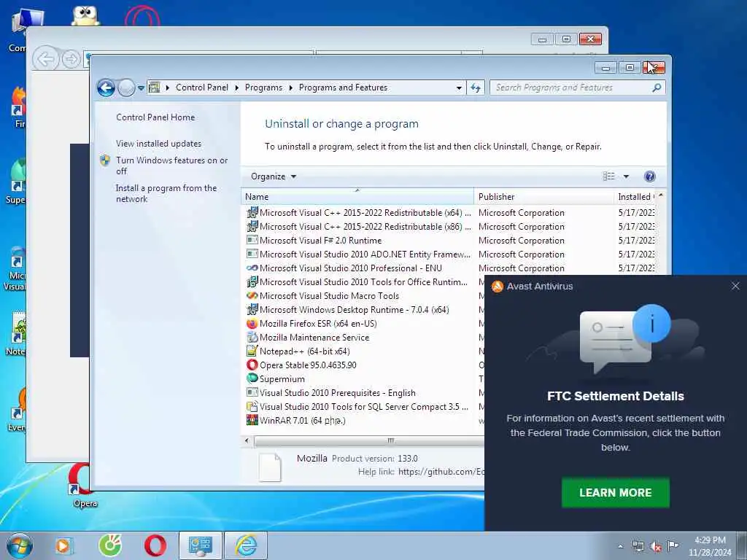
Task: Click the magnifier icon in search box
Action: [657, 87]
